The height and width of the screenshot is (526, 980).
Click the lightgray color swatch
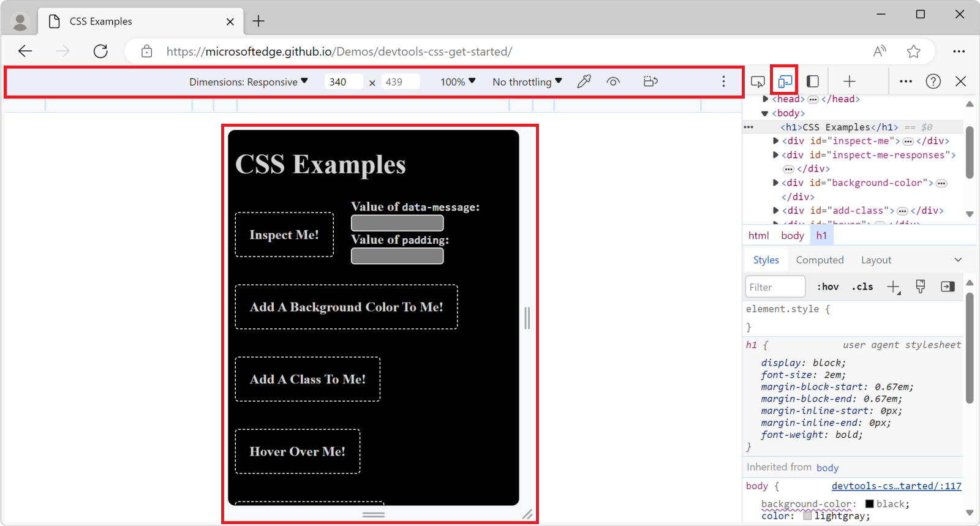coord(807,516)
